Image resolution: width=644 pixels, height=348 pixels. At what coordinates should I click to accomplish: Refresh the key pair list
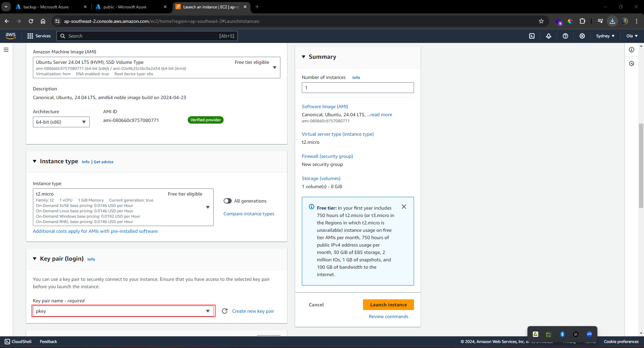pyautogui.click(x=225, y=311)
